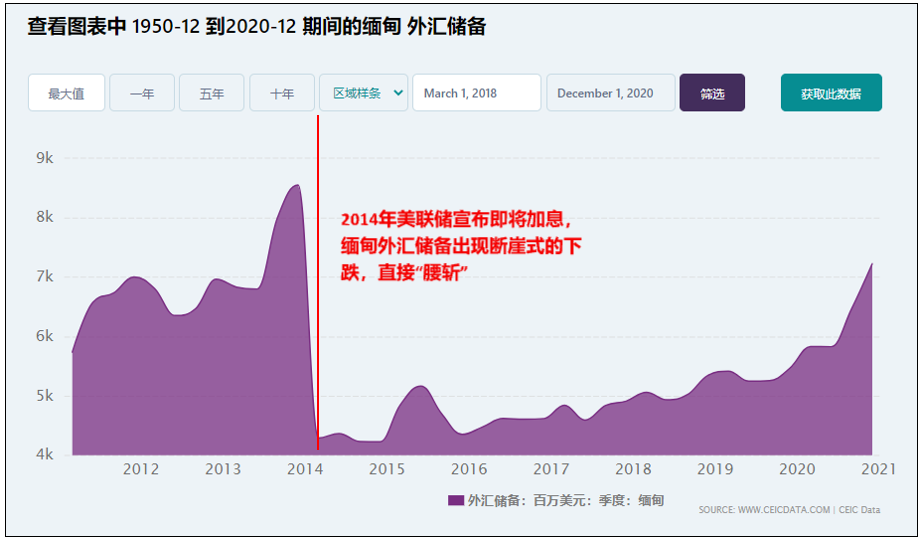Click the red vertical marker line
This screenshot has width=921, height=541.
coord(318,300)
